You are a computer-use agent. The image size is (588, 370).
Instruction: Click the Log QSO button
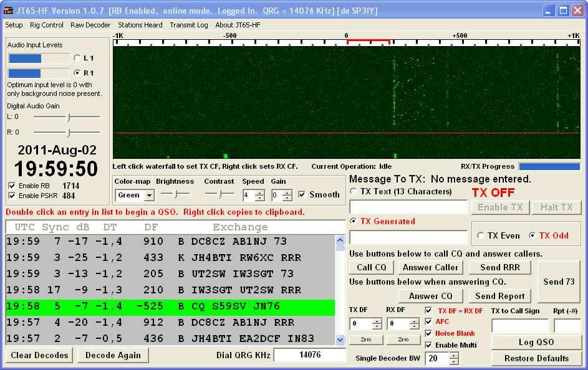[x=536, y=342]
